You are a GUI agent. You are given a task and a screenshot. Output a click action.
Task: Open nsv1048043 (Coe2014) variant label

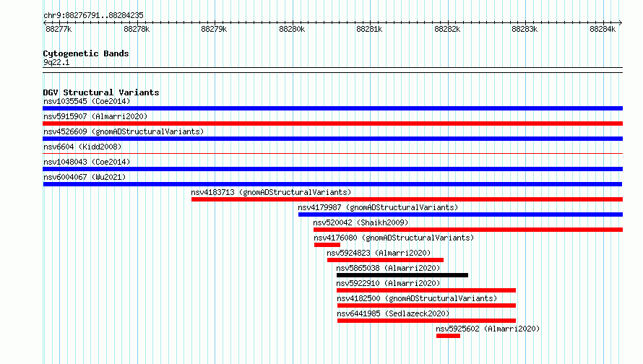(x=87, y=162)
